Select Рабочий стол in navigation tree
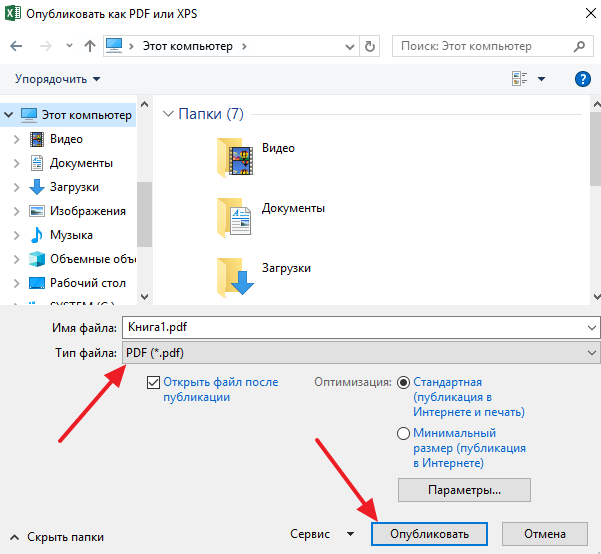This screenshot has width=601, height=554. coord(87,283)
